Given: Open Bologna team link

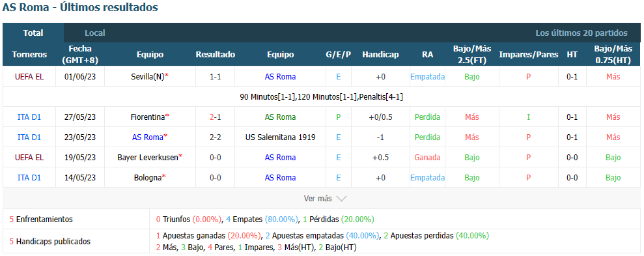Looking at the screenshot, I should click(x=147, y=178).
